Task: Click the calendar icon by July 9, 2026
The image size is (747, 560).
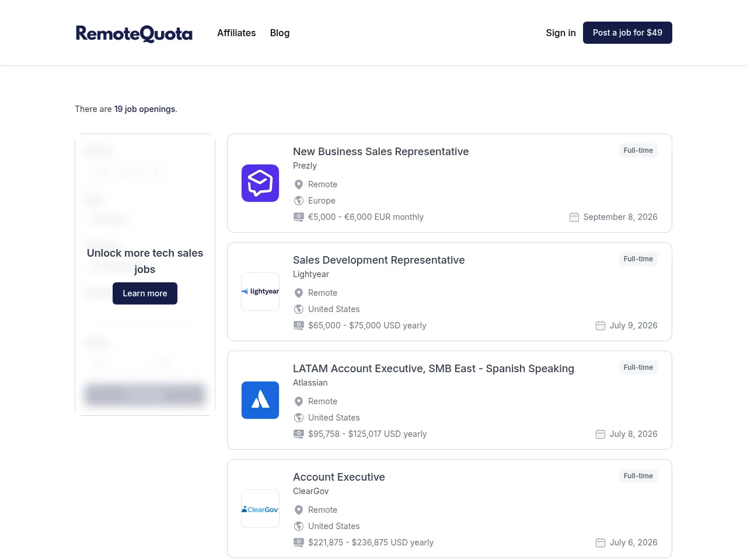Action: click(601, 325)
